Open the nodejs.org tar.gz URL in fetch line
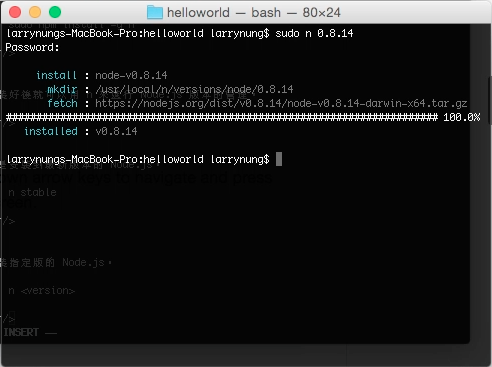 281,103
